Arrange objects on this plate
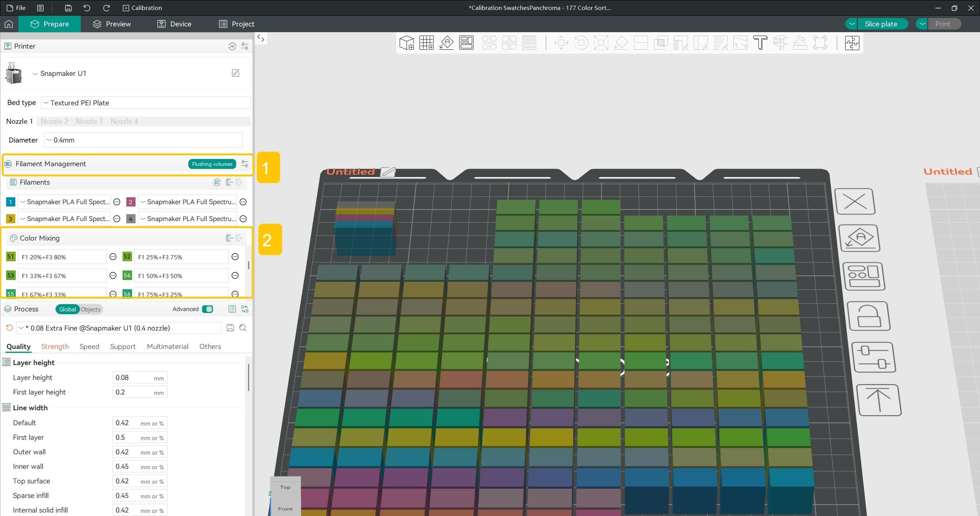Screen dimensions: 980x516 coord(864,276)
